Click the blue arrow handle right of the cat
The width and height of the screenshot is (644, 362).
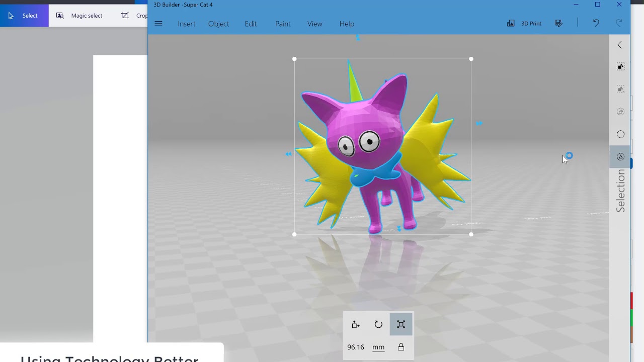coord(479,123)
